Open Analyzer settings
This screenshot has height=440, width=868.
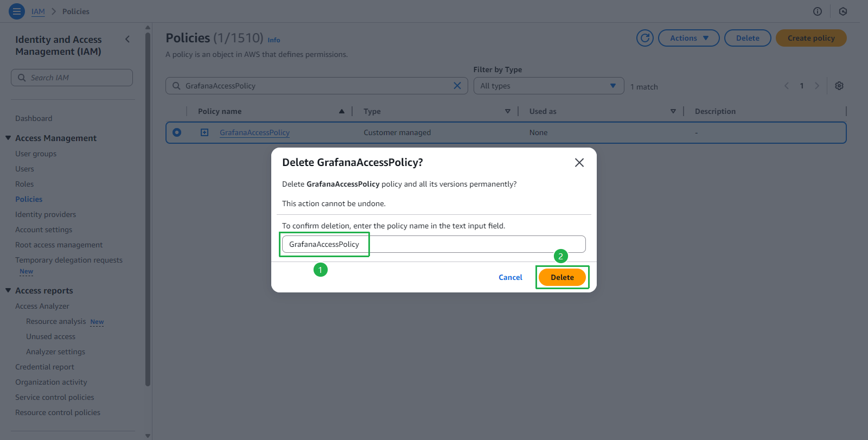coord(55,352)
